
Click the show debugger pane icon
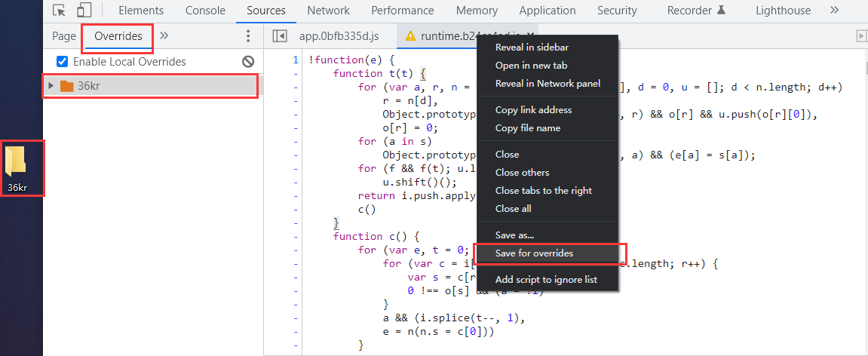860,36
